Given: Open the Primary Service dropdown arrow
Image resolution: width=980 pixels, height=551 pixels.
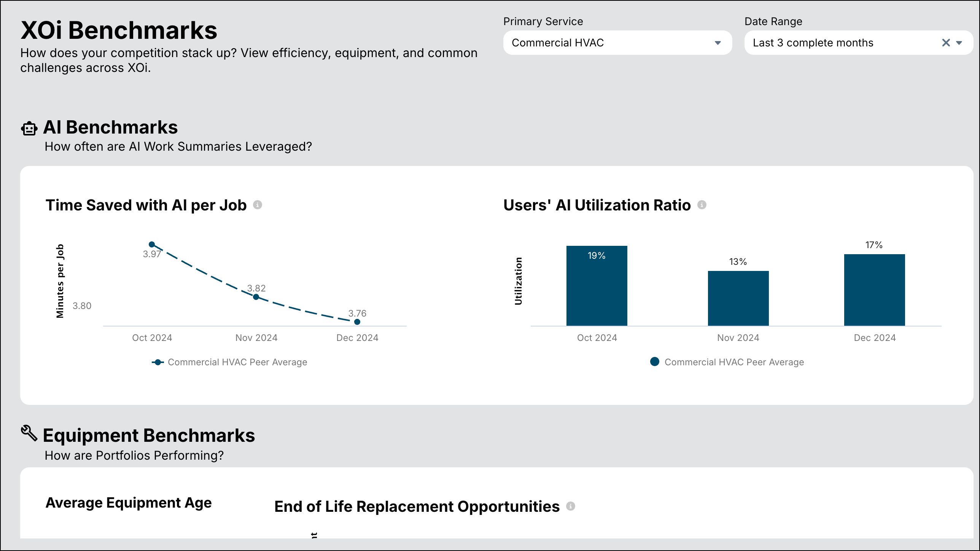Looking at the screenshot, I should [718, 43].
